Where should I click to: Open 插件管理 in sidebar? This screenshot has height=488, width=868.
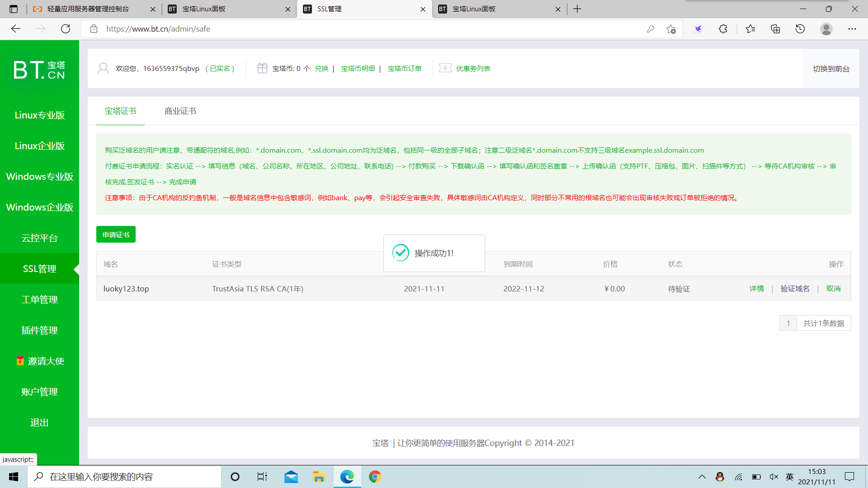(39, 330)
